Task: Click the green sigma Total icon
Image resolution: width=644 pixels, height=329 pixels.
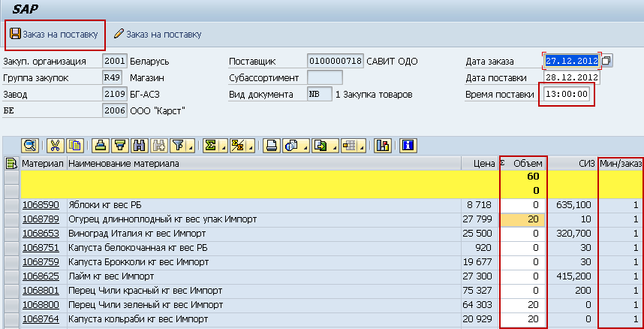Action: click(211, 145)
